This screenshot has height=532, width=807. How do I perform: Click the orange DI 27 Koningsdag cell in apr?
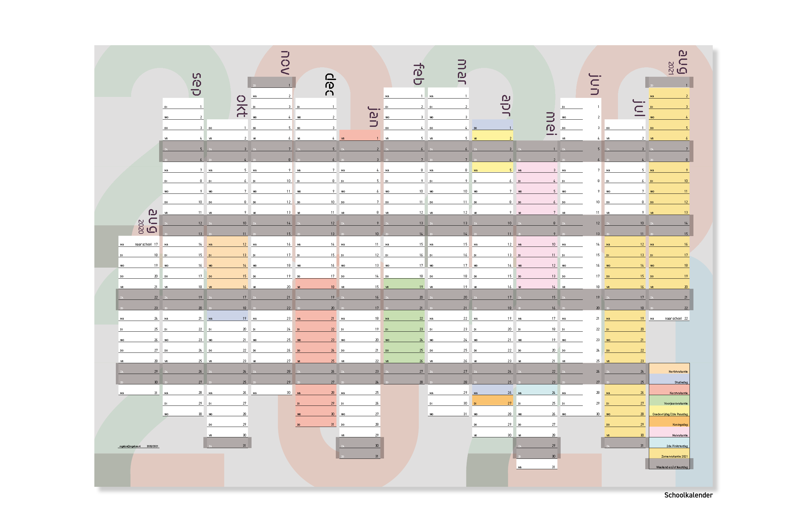[x=492, y=400]
